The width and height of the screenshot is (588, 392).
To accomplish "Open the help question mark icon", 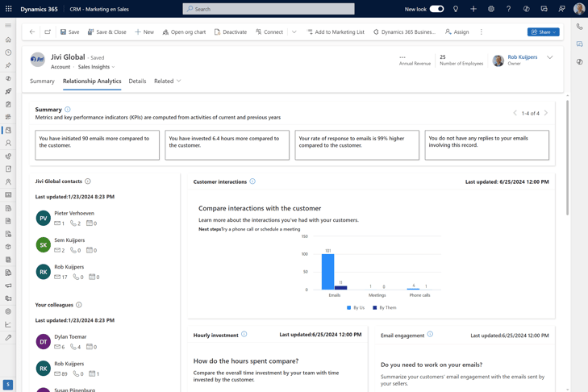I will [508, 9].
